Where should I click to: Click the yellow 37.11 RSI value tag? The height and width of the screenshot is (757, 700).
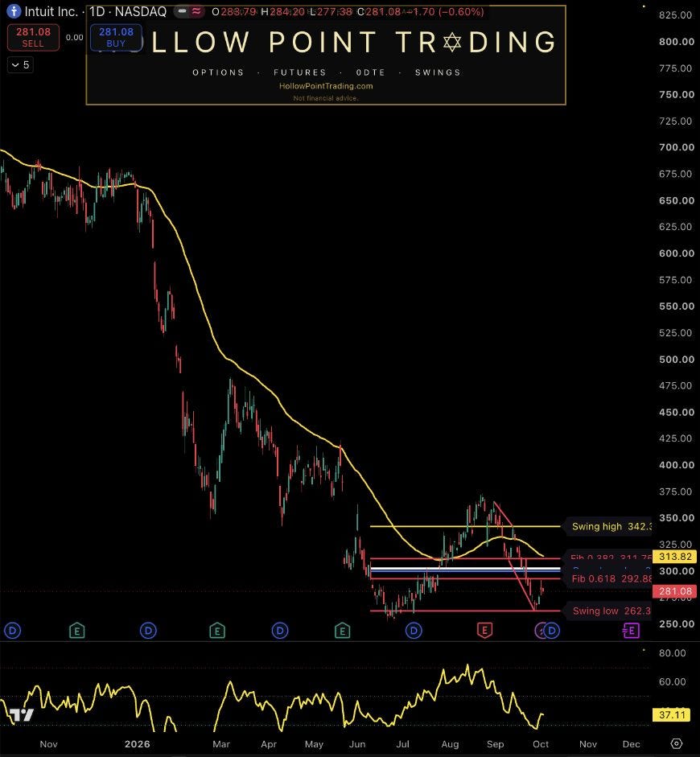pos(672,714)
